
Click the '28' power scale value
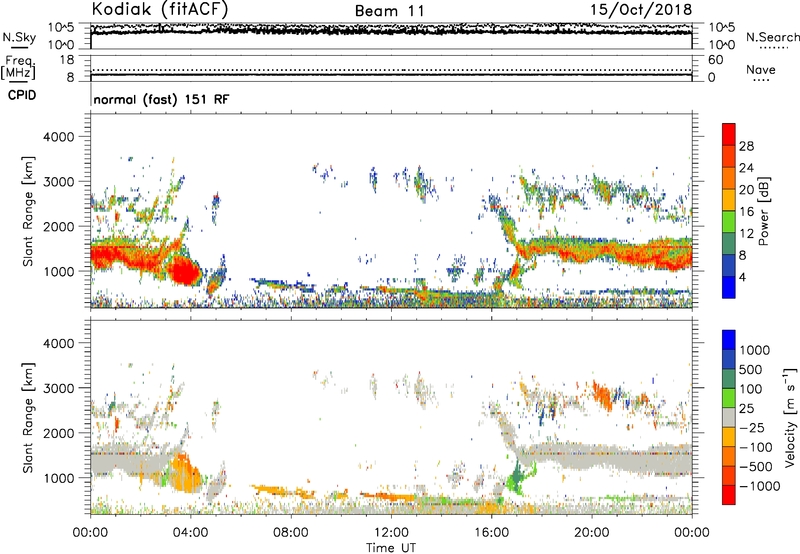coord(746,146)
